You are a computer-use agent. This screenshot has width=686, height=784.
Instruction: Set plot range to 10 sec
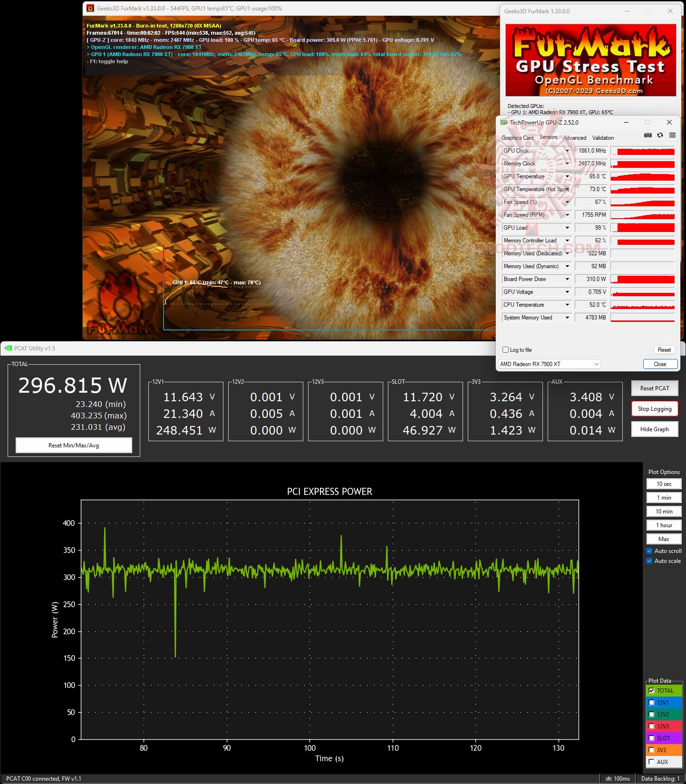664,484
